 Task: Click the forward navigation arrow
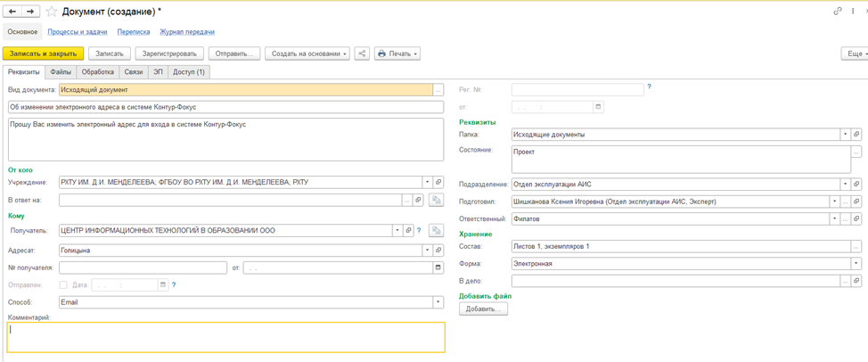[30, 12]
